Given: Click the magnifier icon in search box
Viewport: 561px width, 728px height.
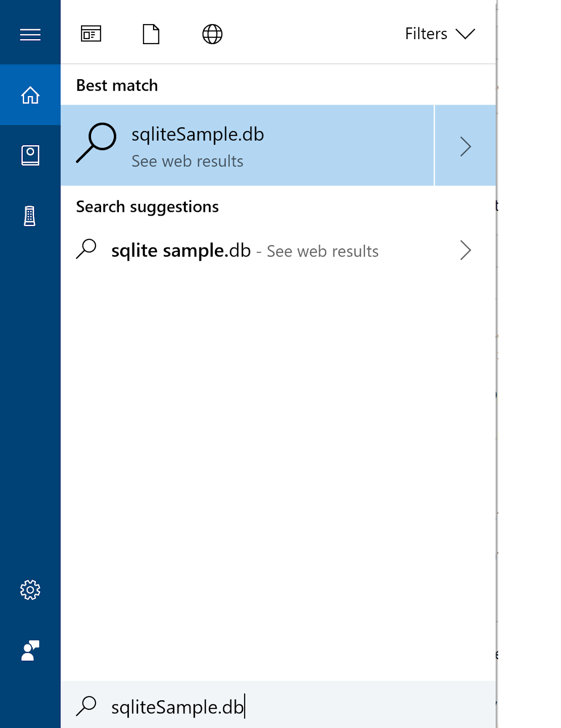Looking at the screenshot, I should pyautogui.click(x=86, y=707).
